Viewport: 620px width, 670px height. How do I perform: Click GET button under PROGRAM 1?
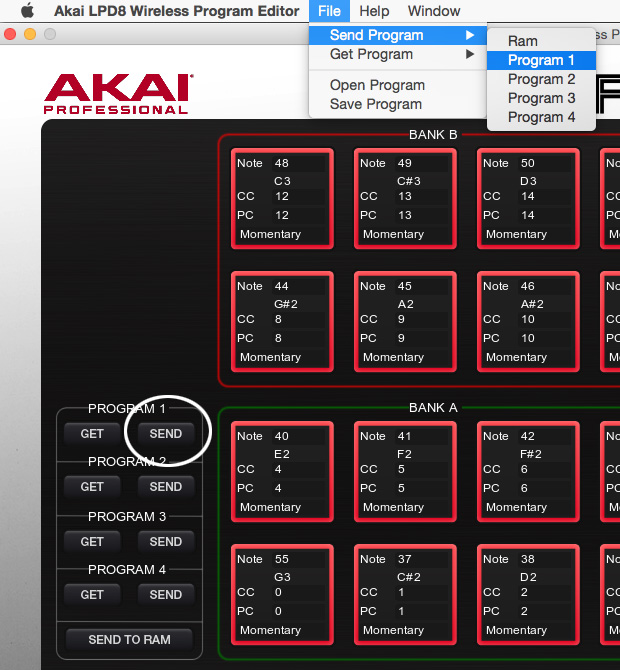92,434
